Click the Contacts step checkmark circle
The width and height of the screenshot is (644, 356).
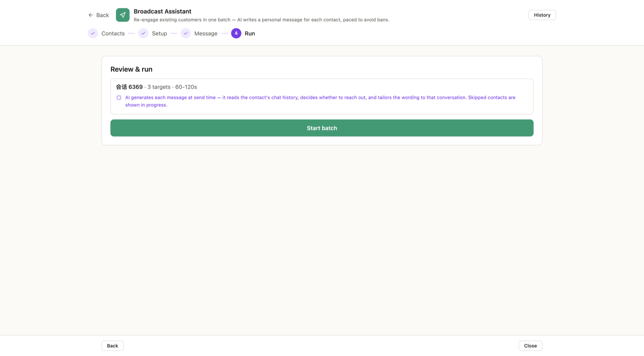pyautogui.click(x=93, y=33)
